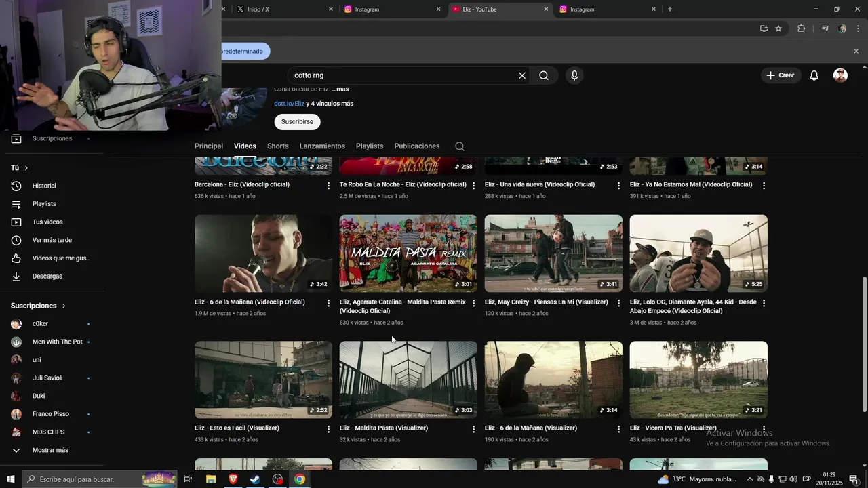The image size is (868, 488).
Task: Open options for Una vida nueva video
Action: 618,185
